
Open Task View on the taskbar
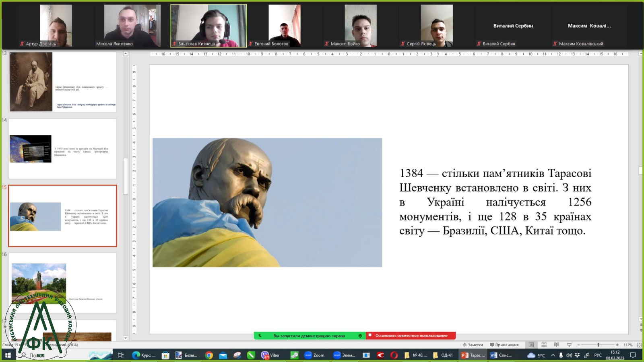pos(120,355)
